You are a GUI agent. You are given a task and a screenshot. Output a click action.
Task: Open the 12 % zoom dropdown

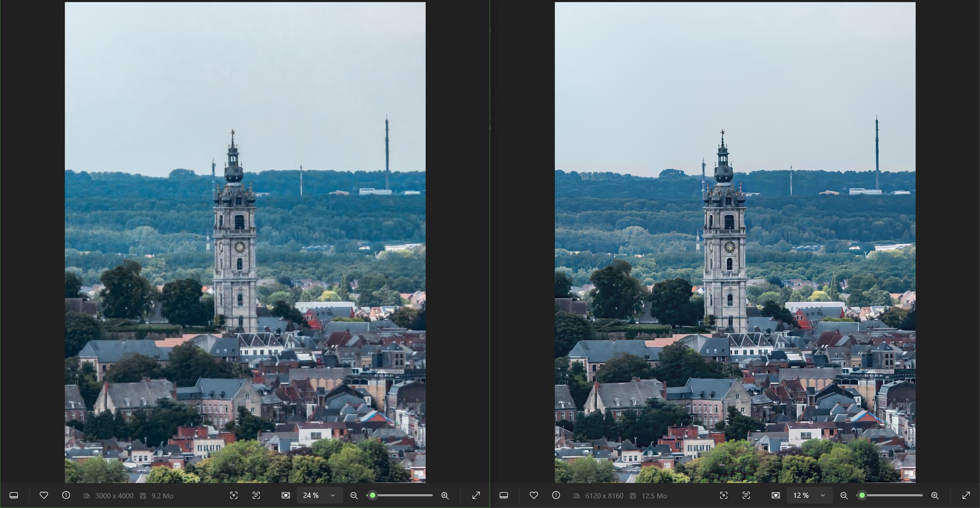click(810, 495)
